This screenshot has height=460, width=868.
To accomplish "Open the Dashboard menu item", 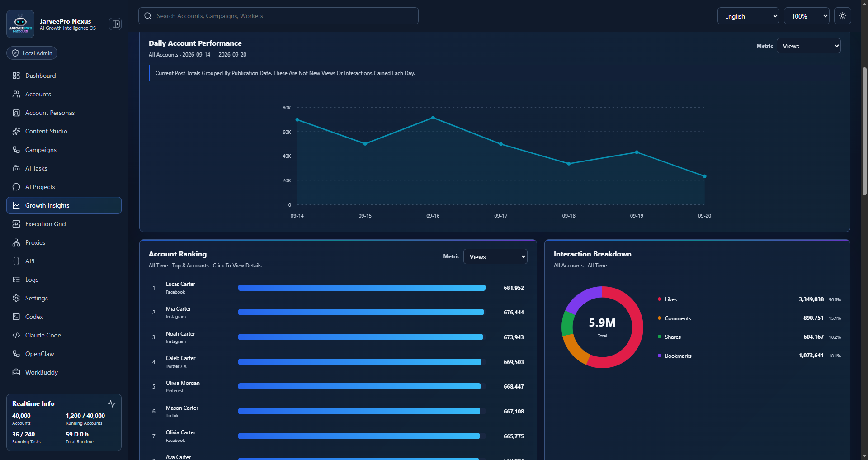I will [64, 76].
